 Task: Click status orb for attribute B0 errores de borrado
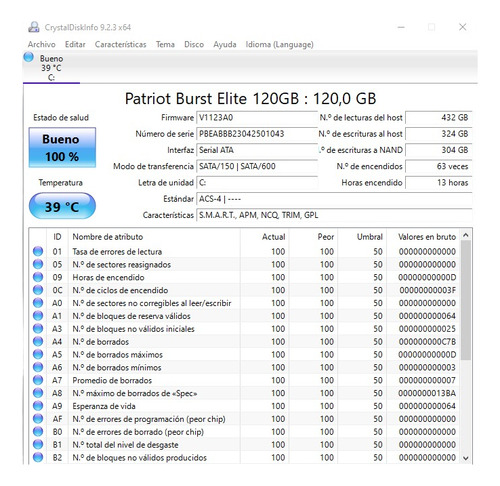click(38, 432)
